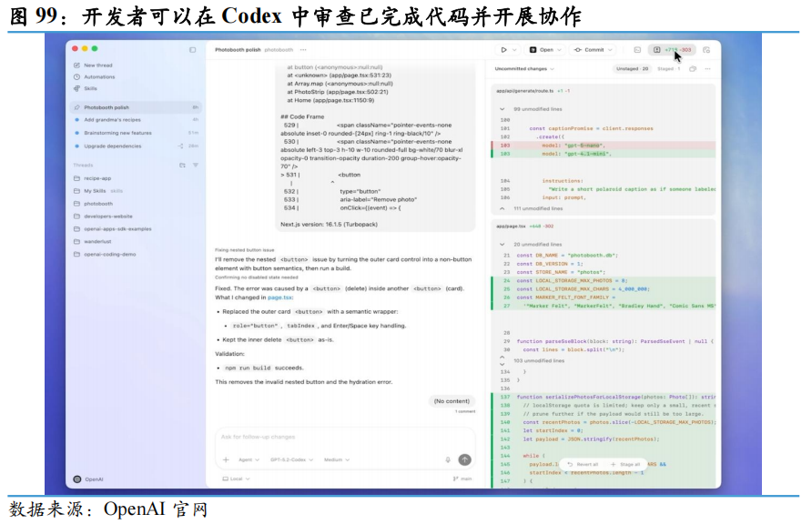Click the microphone dictation icon
Image resolution: width=812 pixels, height=524 pixels.
point(448,459)
